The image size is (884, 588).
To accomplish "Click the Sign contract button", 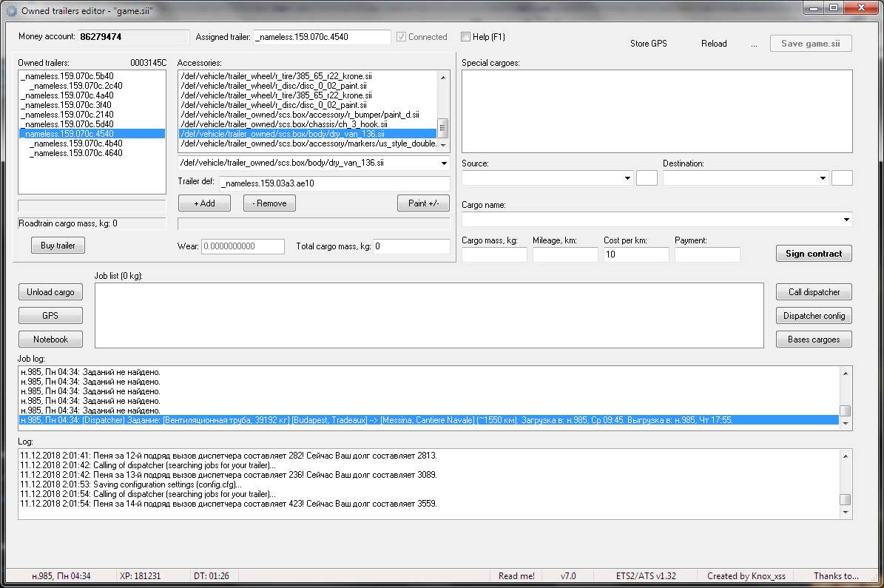I will coord(814,254).
